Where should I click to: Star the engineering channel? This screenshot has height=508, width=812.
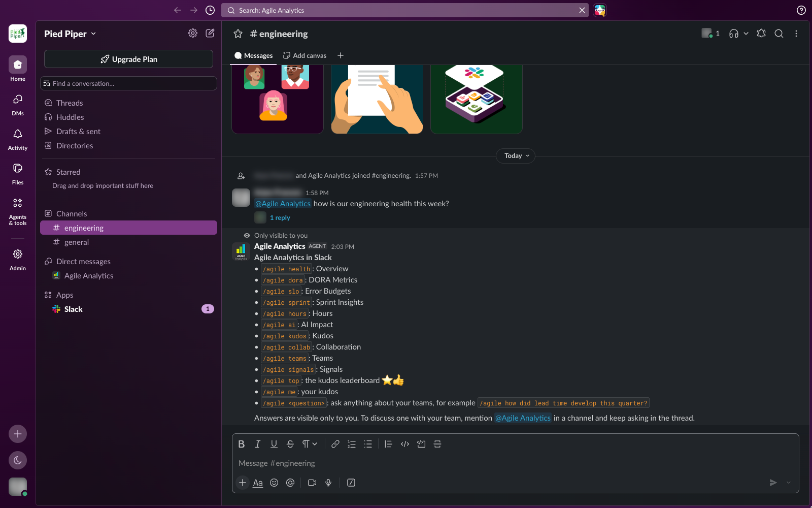[x=238, y=34]
